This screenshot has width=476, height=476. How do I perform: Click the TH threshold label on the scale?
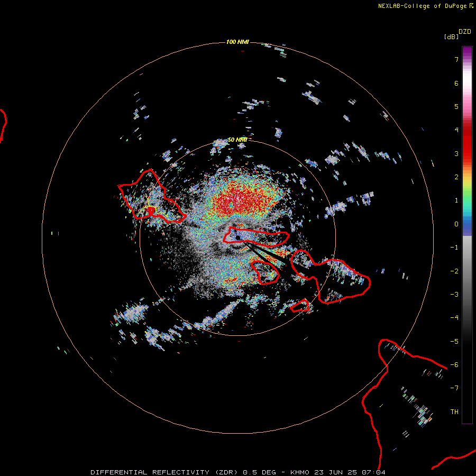point(454,411)
